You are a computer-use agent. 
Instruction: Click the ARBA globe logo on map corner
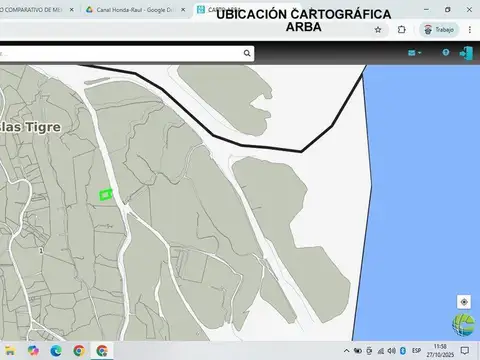pyautogui.click(x=463, y=325)
